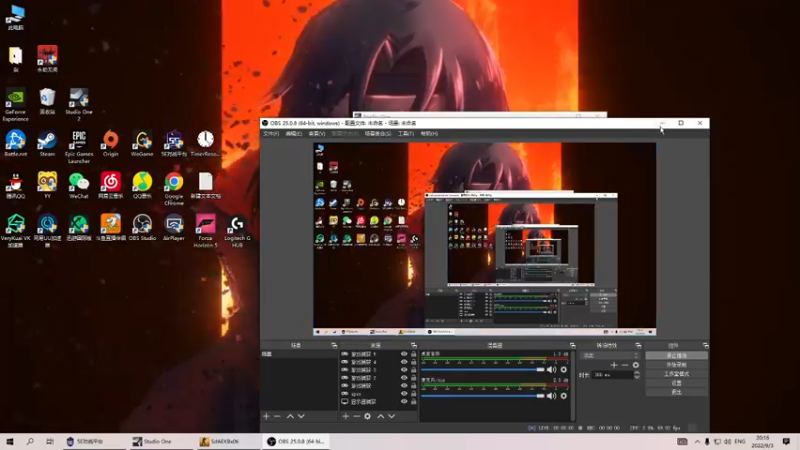Click 开始录制 start recording button

(x=677, y=365)
